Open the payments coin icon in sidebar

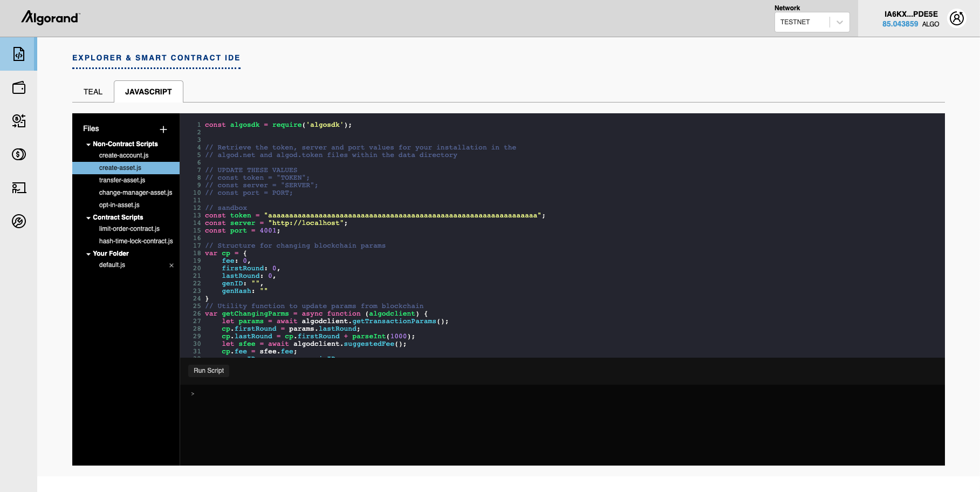pyautogui.click(x=18, y=154)
